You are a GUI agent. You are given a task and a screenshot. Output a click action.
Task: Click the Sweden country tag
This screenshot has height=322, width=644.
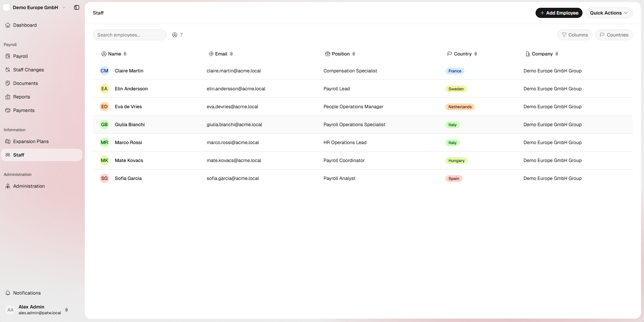pyautogui.click(x=456, y=89)
